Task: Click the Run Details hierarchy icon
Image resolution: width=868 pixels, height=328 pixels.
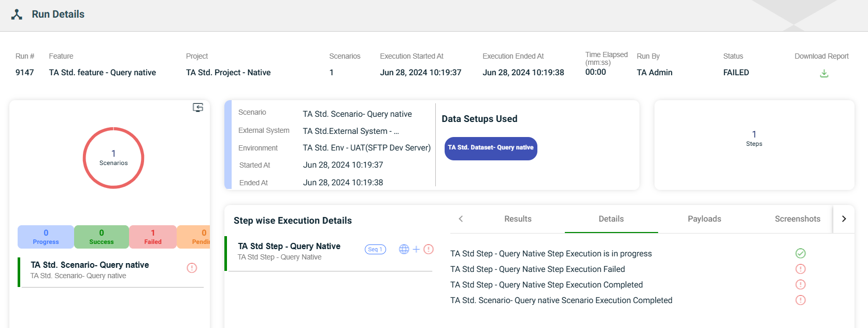Action: (x=17, y=15)
